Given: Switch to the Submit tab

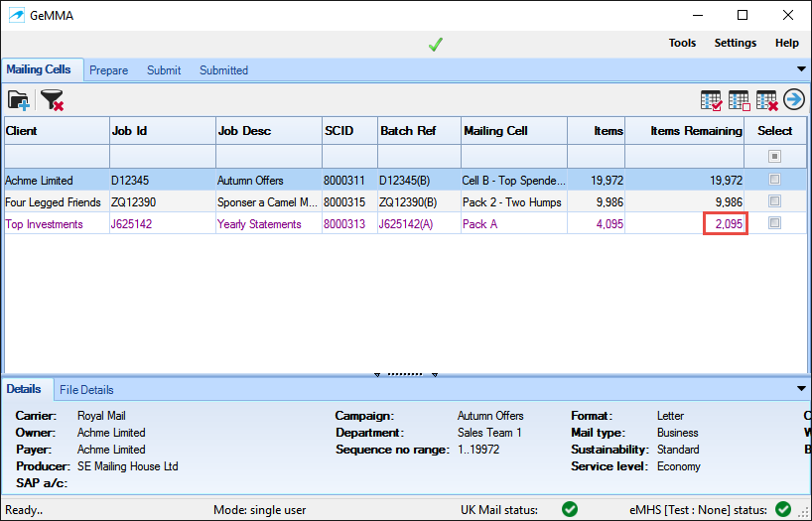Looking at the screenshot, I should tap(164, 70).
